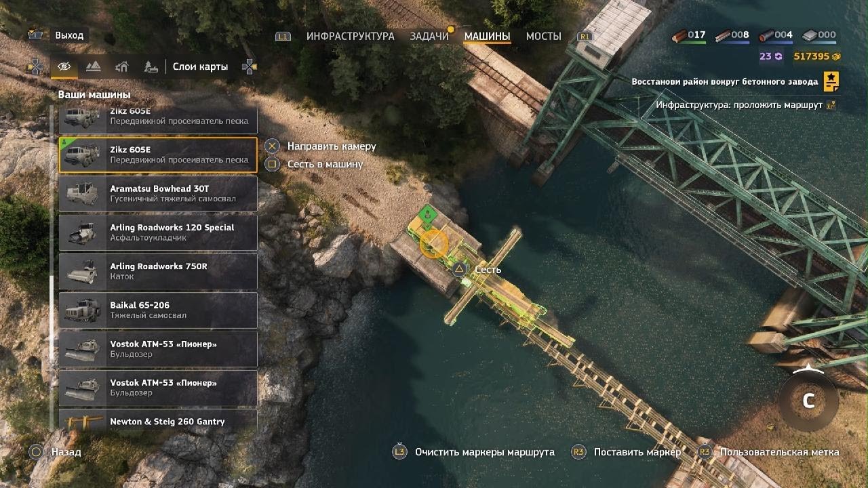This screenshot has height=488, width=868.
Task: Click the R3 icon beside Поставить маркер
Action: 578,451
